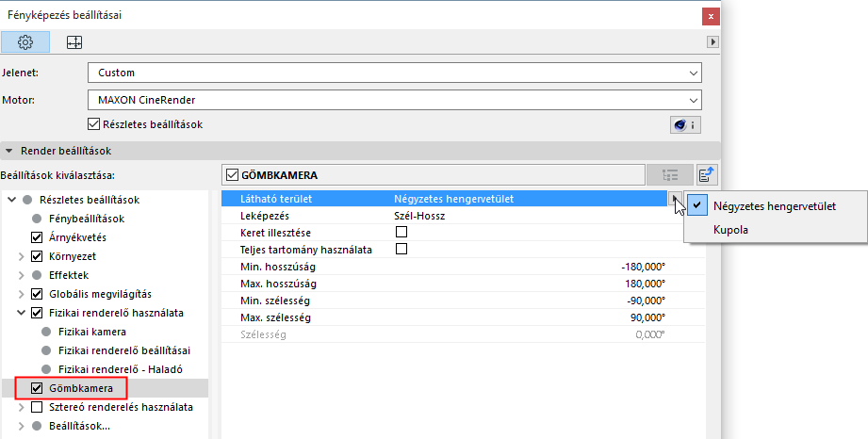Expand the Sztereó renderelés használata node
Image resolution: width=868 pixels, height=439 pixels.
point(21,407)
